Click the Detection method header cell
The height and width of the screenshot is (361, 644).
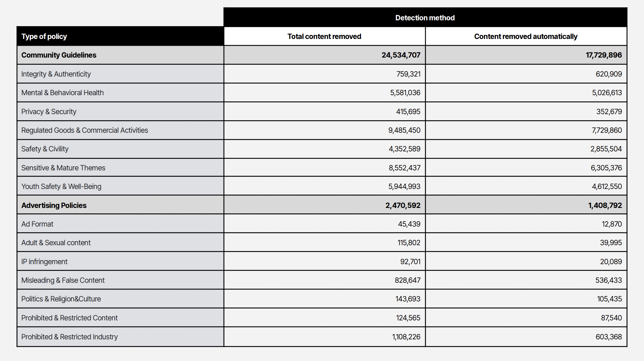point(425,18)
